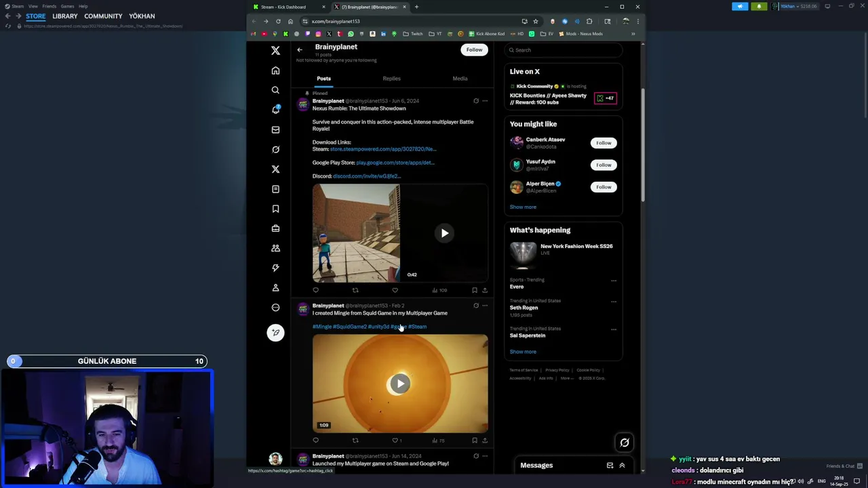The image size is (868, 488).
Task: Open the More footer link dropdown
Action: click(566, 378)
